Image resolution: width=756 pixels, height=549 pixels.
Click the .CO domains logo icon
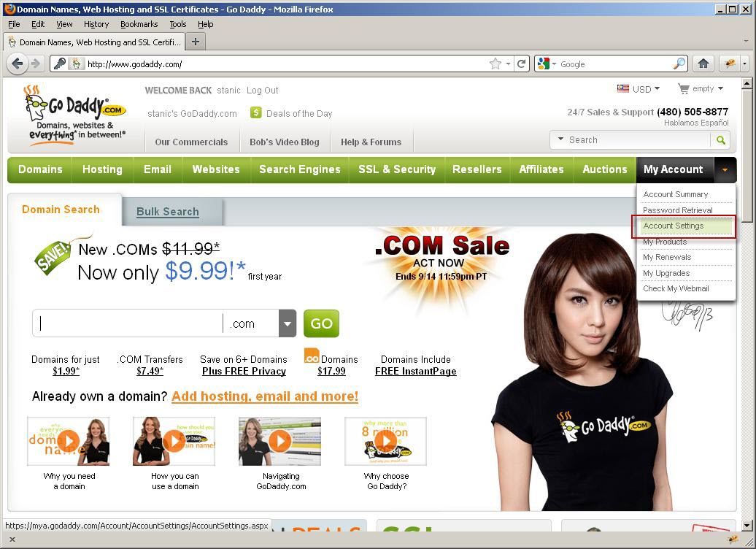[312, 356]
